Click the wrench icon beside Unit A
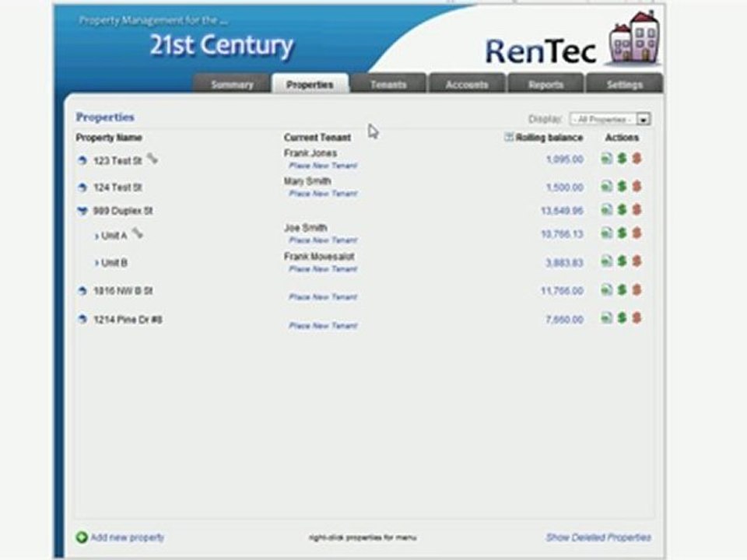 click(138, 233)
